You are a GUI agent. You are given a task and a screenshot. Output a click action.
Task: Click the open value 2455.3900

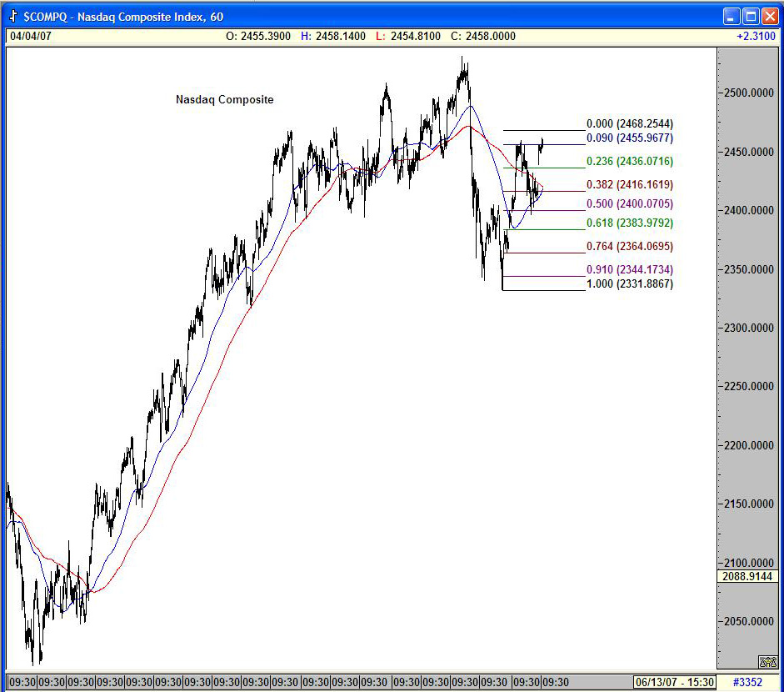tap(266, 36)
